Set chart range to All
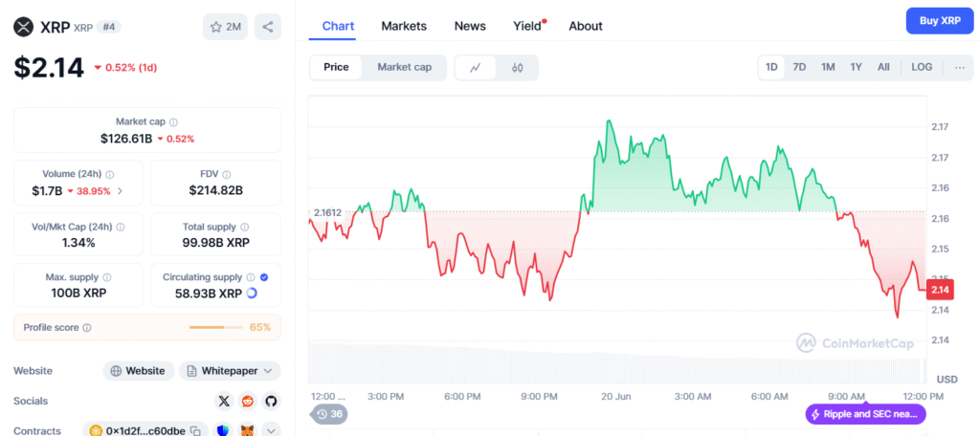Viewport: 980px width, 436px height. [883, 68]
